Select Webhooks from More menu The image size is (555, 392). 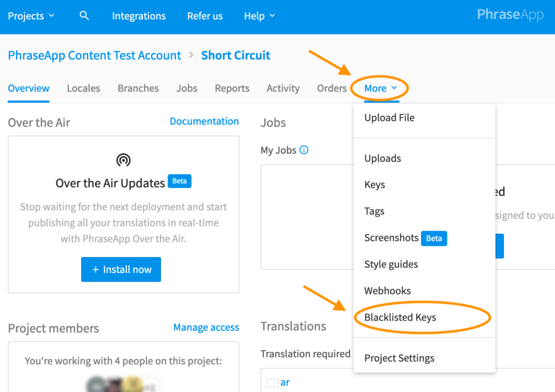pyautogui.click(x=424, y=291)
